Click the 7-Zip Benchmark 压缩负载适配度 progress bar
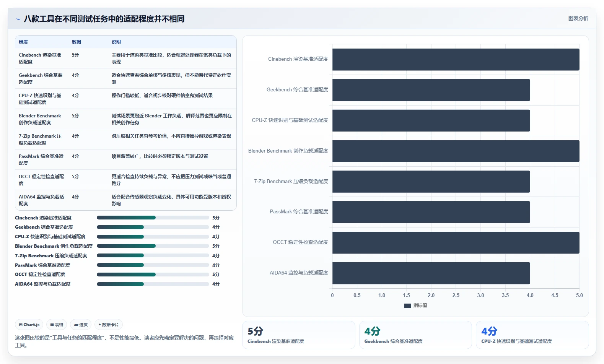Image resolution: width=604 pixels, height=364 pixels. 153,255
